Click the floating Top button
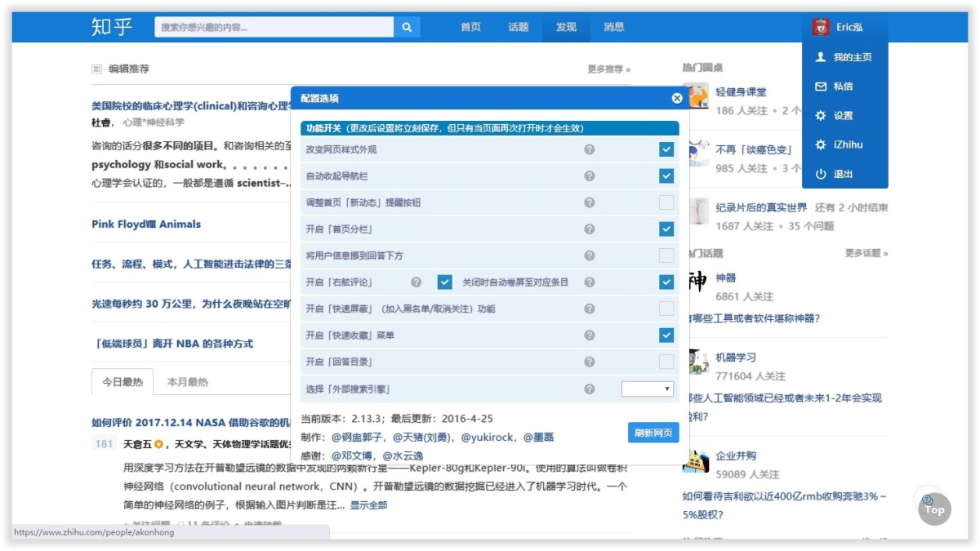980x551 pixels. click(933, 509)
